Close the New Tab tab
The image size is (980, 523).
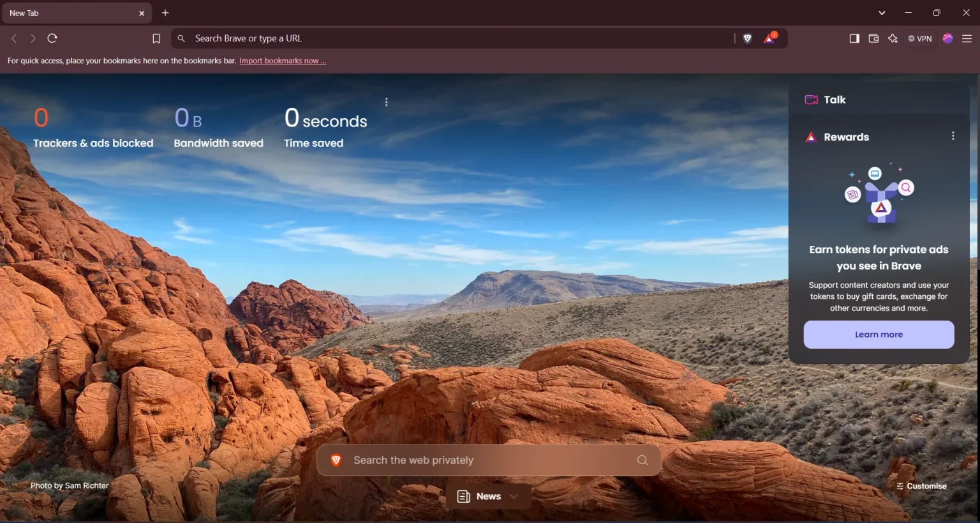[142, 13]
